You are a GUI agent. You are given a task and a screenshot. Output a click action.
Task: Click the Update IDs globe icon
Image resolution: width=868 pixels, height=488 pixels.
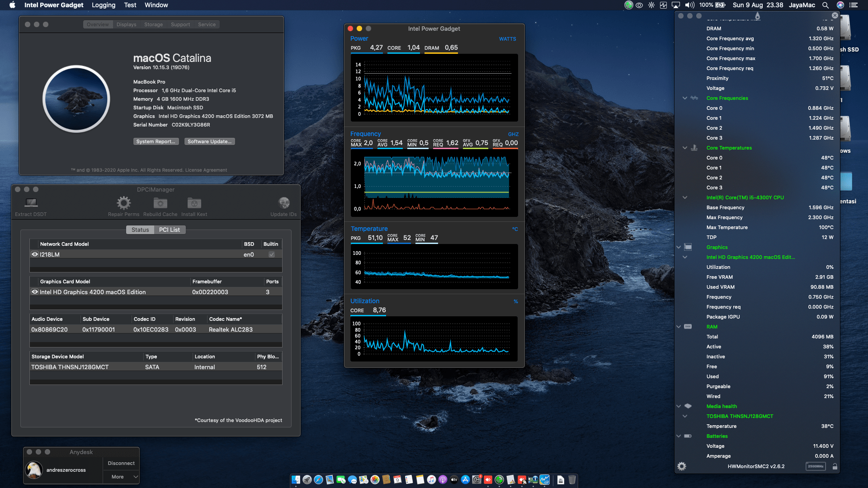pyautogui.click(x=283, y=202)
